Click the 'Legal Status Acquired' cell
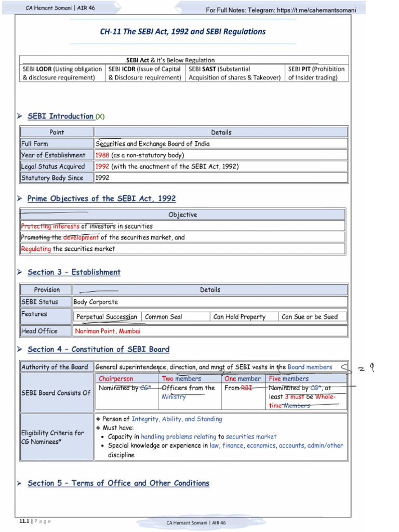This screenshot has height=532, width=399. tap(57, 166)
